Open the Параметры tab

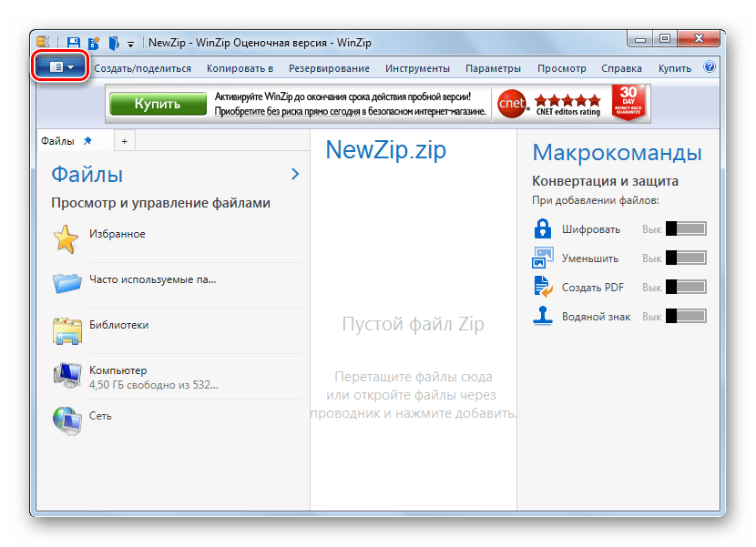(494, 68)
